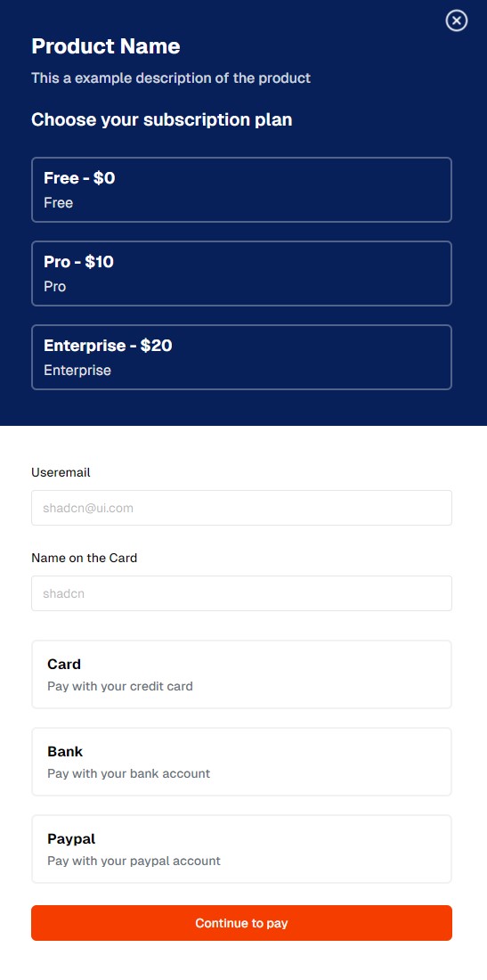487x980 pixels.
Task: Select the Free - $0 plan
Action: pos(241,190)
